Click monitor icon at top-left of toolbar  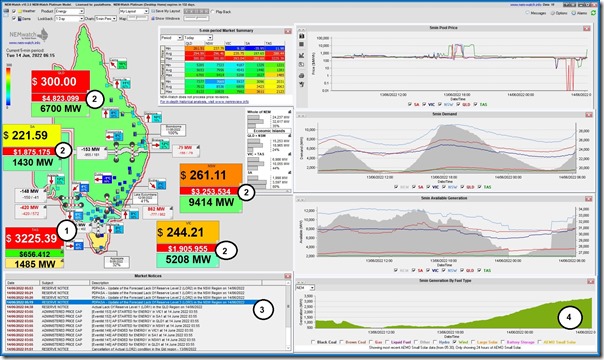6,12
